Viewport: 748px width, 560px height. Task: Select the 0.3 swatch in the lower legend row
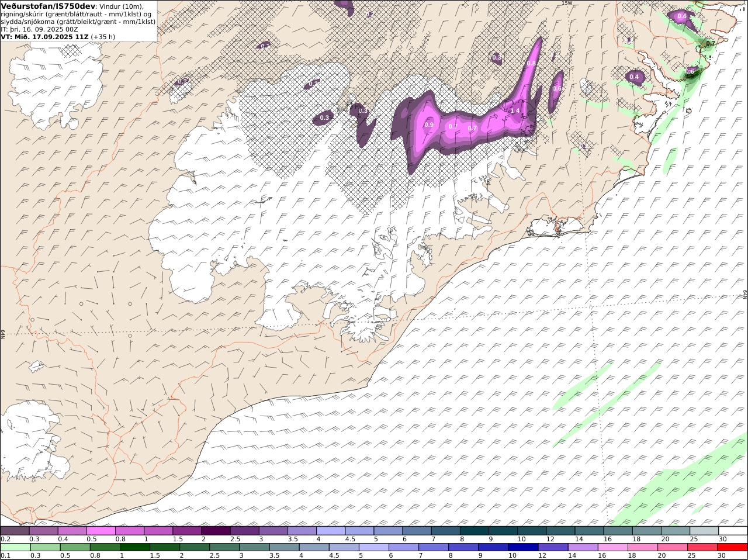tap(45, 548)
